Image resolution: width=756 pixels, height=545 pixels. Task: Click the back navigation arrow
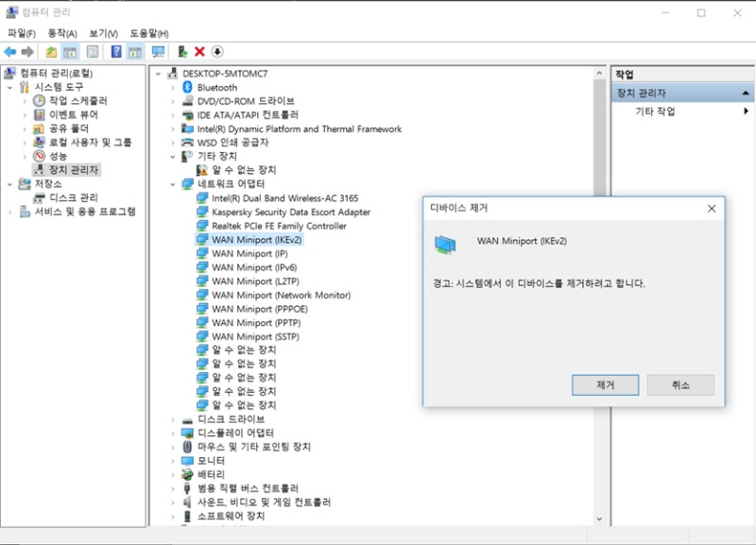10,51
